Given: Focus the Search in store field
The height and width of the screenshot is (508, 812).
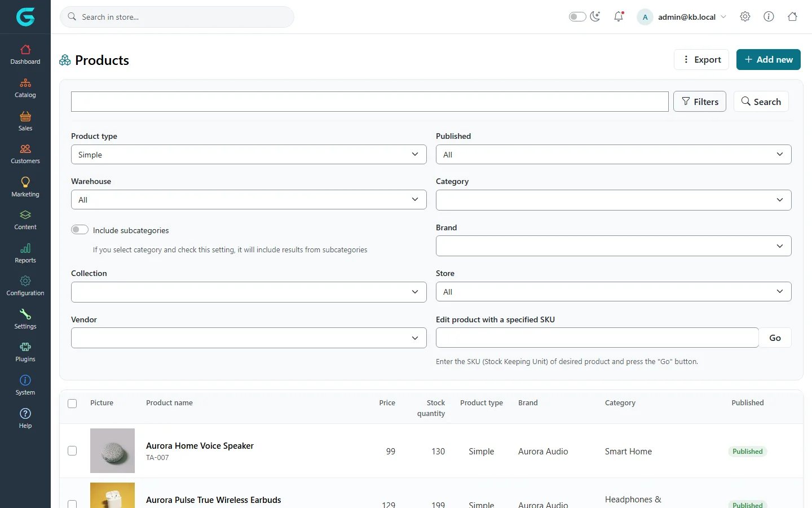Looking at the screenshot, I should pyautogui.click(x=177, y=17).
